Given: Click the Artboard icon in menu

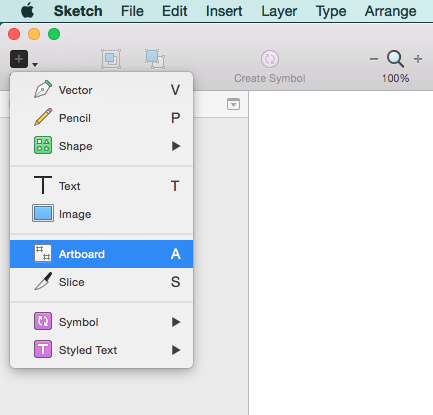Looking at the screenshot, I should coord(43,253).
